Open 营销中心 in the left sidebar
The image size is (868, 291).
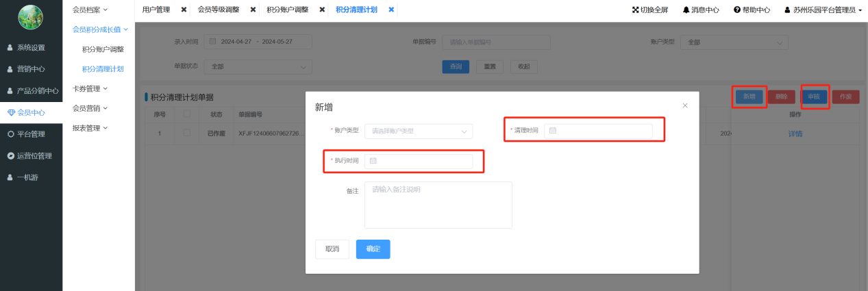coord(31,69)
